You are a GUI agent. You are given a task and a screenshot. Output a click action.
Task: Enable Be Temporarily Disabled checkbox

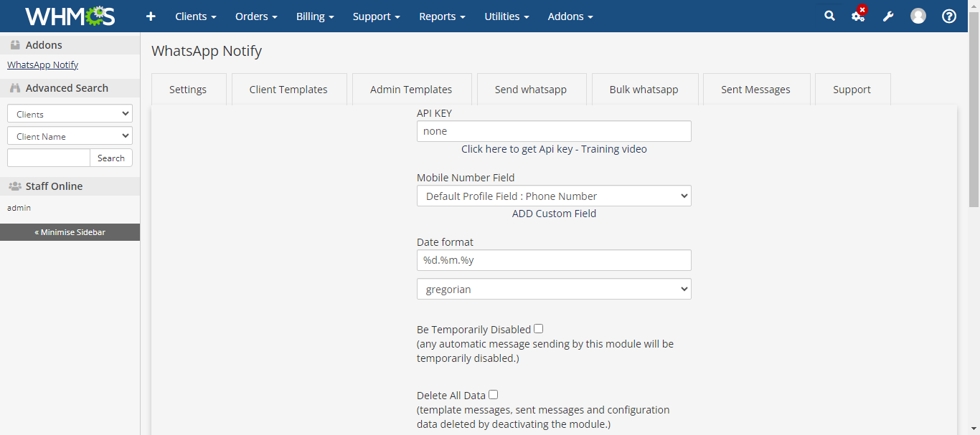pos(539,329)
